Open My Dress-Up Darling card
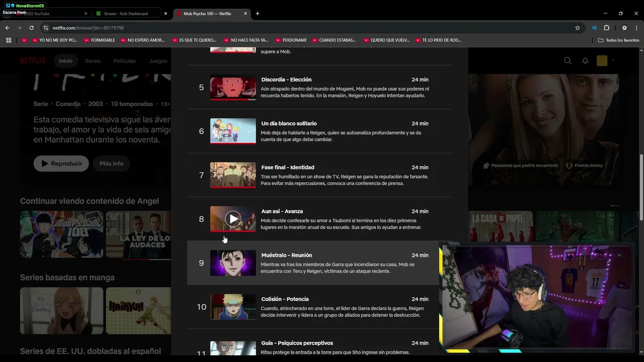 61,311
